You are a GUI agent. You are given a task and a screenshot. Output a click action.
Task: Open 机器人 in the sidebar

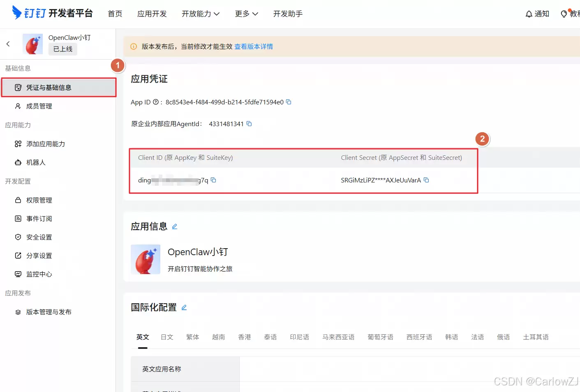click(x=36, y=162)
